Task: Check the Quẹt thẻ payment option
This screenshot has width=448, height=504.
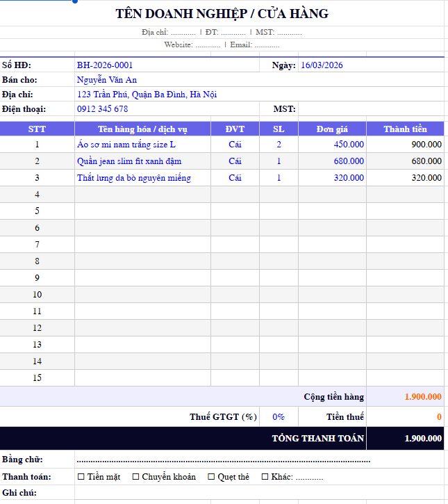Action: tap(211, 477)
